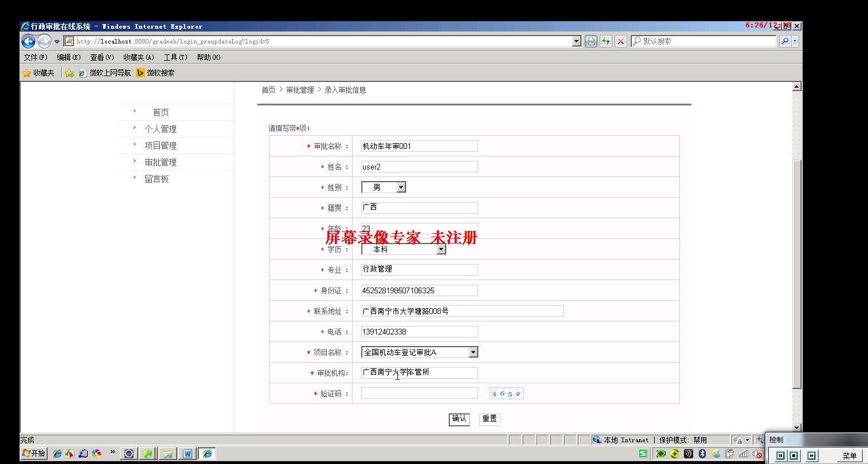Click the third quick launch computer icon
This screenshot has width=868, height=464.
[x=83, y=454]
